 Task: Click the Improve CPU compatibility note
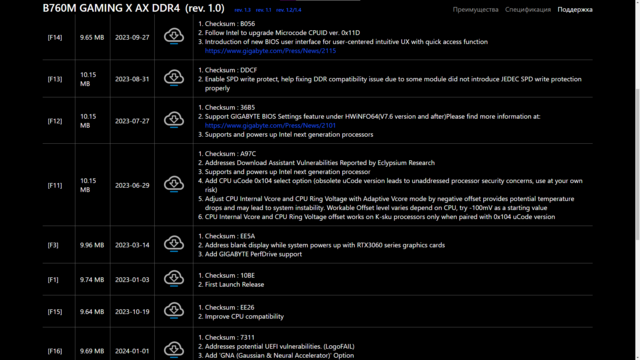pos(244,316)
